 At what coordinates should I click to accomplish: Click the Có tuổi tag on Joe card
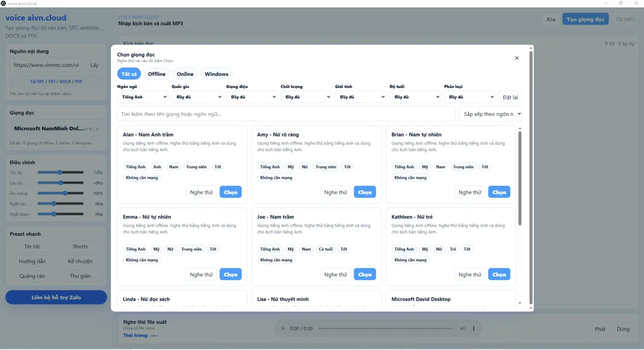pos(325,249)
